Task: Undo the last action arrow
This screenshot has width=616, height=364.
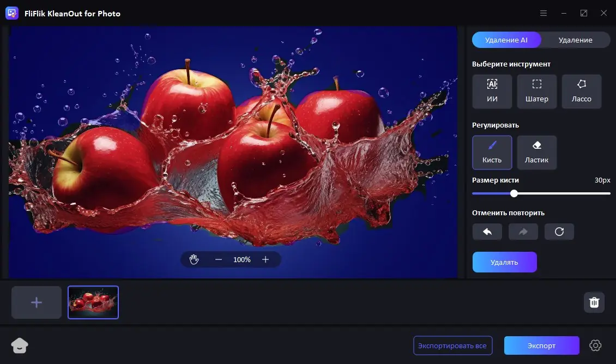Action: (487, 232)
